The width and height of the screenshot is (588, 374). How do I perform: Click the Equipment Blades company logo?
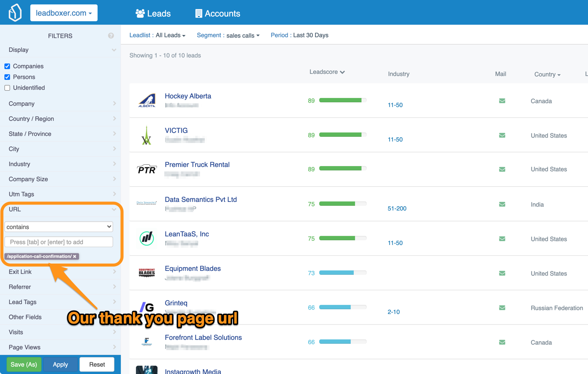pos(147,273)
